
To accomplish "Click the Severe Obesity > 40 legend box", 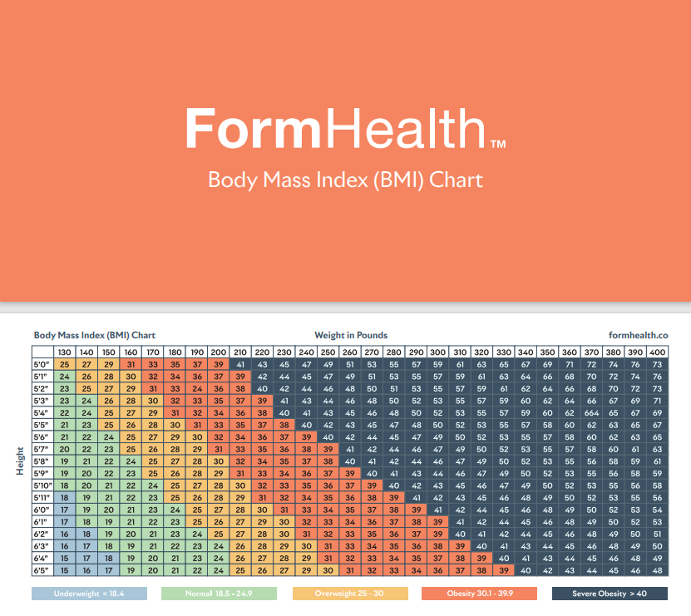I will click(610, 594).
